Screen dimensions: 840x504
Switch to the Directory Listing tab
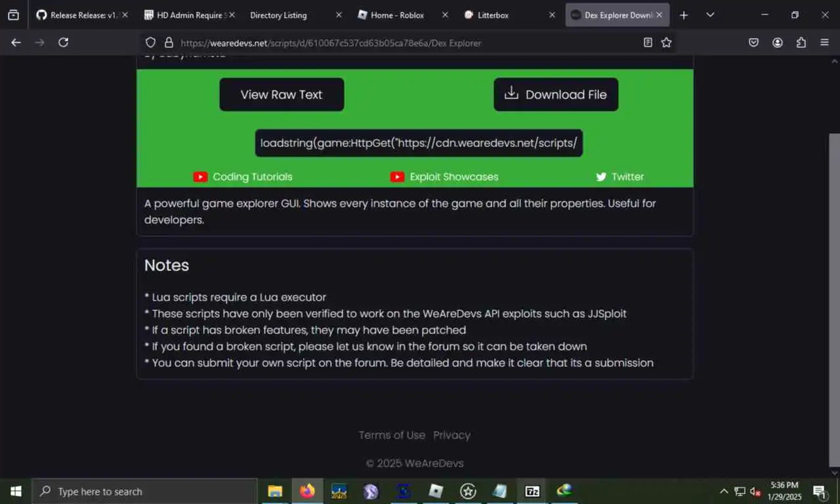pyautogui.click(x=295, y=14)
